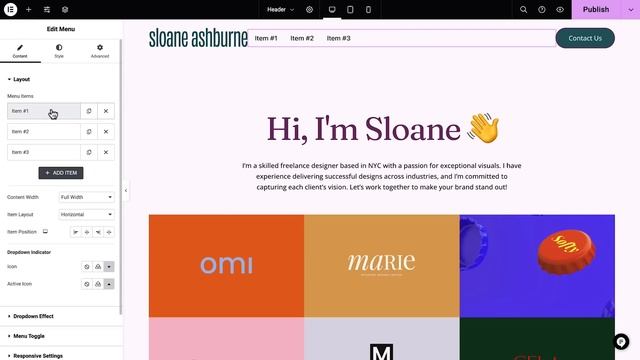
Task: Set Active Icon to none
Action: [x=87, y=284]
